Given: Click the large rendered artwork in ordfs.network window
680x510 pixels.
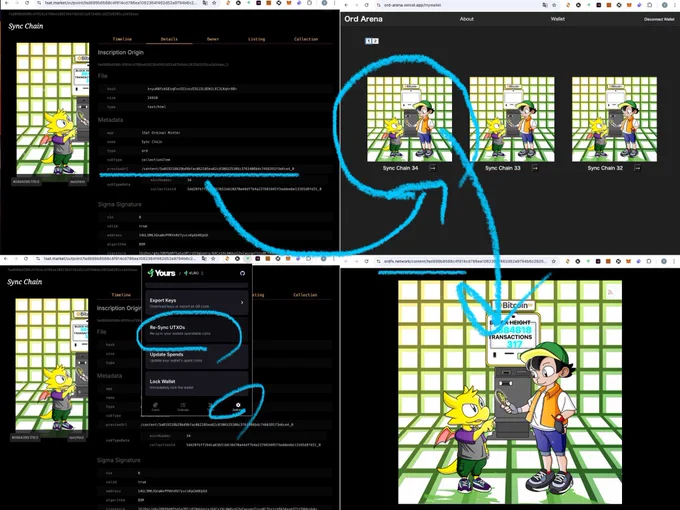Looking at the screenshot, I should pos(510,392).
